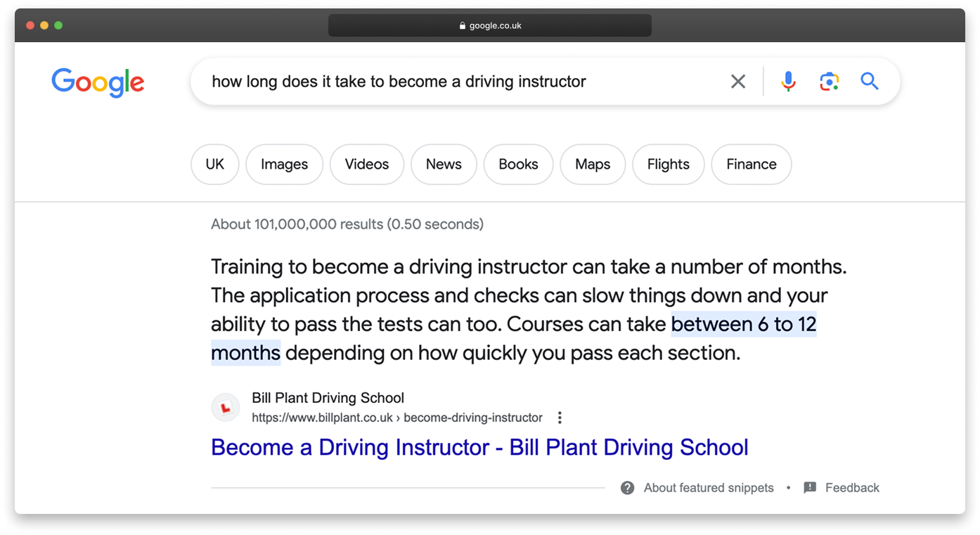Select the Flights filter chip
Screen dimensions: 980x535
pyautogui.click(x=668, y=165)
